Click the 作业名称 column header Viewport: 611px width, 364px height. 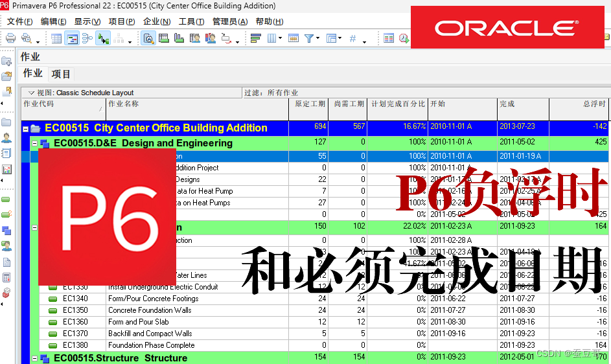198,109
